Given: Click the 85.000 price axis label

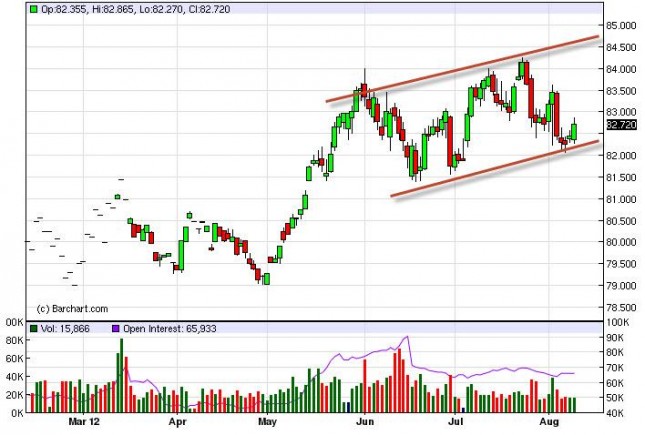Looking at the screenshot, I should pyautogui.click(x=621, y=26).
